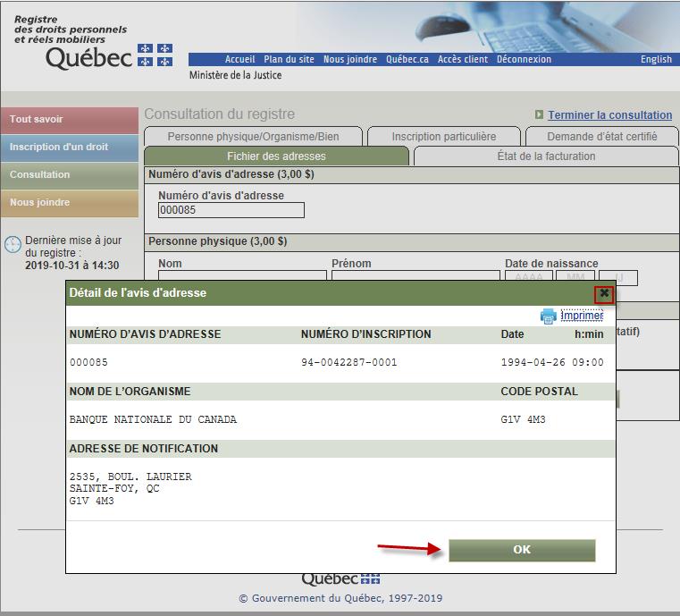Click the MM month field of birth date
The height and width of the screenshot is (616, 680).
[575, 275]
